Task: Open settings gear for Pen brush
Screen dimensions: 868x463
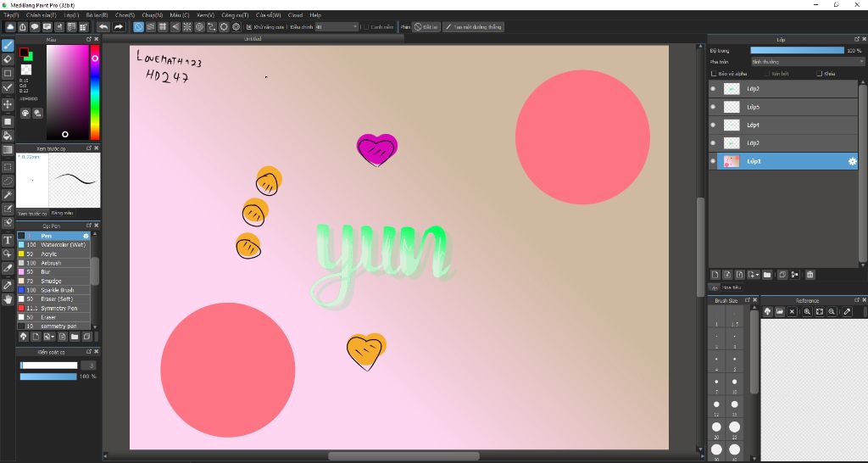Action: coord(86,236)
